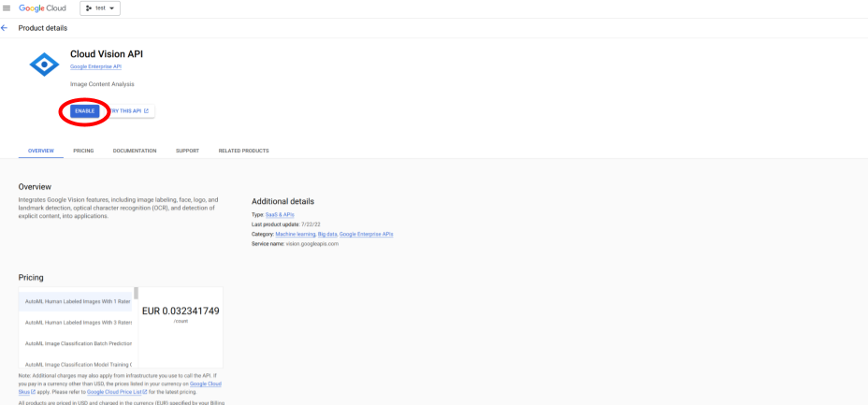The image size is (868, 405).
Task: Click the Cloud Vision API product icon
Action: (x=44, y=65)
